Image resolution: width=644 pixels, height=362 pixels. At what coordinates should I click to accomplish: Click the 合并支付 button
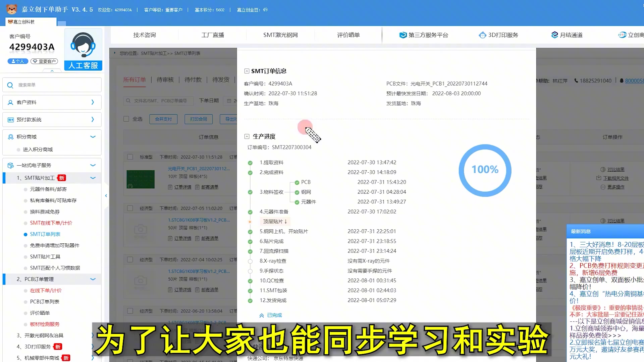pos(163,119)
